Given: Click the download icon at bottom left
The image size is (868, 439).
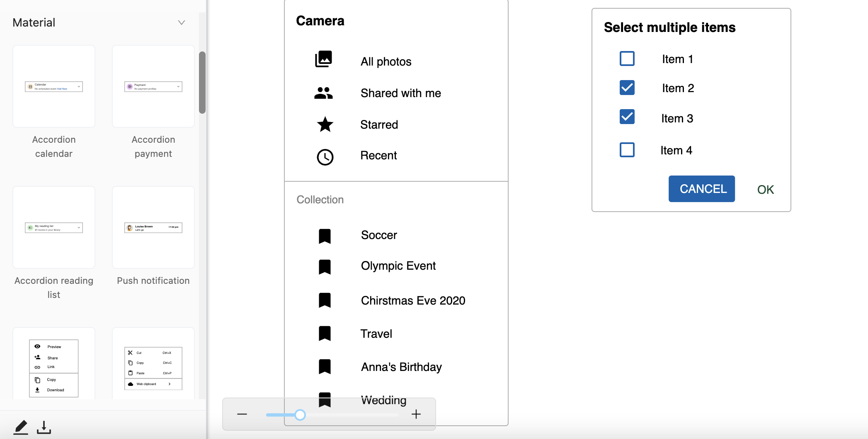Looking at the screenshot, I should (44, 427).
